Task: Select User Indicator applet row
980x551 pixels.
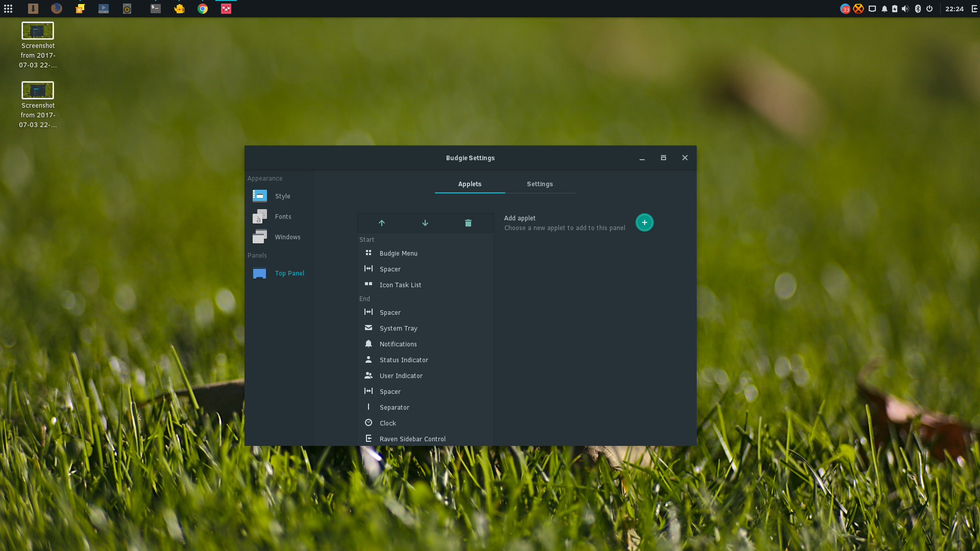Action: click(425, 376)
